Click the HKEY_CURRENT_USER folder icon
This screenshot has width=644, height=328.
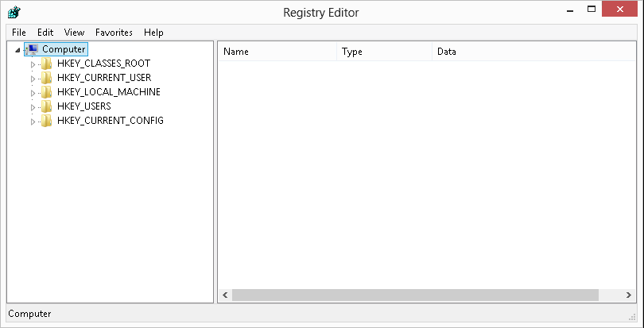[46, 78]
